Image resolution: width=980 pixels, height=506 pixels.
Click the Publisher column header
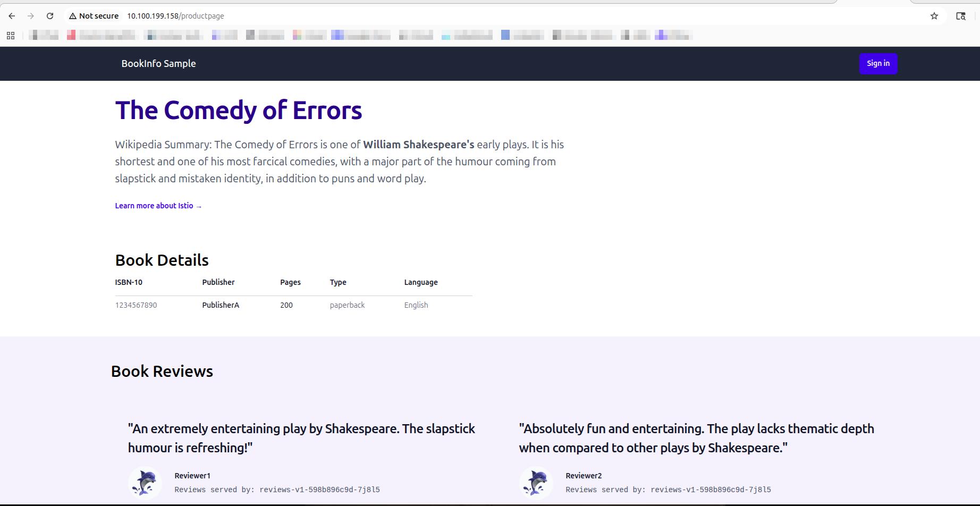tap(218, 282)
